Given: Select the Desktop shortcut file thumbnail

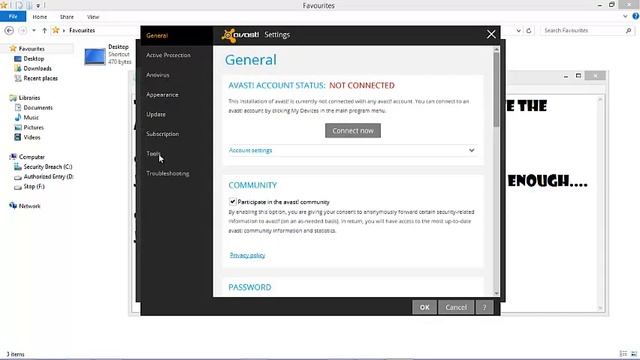Looking at the screenshot, I should coord(95,56).
